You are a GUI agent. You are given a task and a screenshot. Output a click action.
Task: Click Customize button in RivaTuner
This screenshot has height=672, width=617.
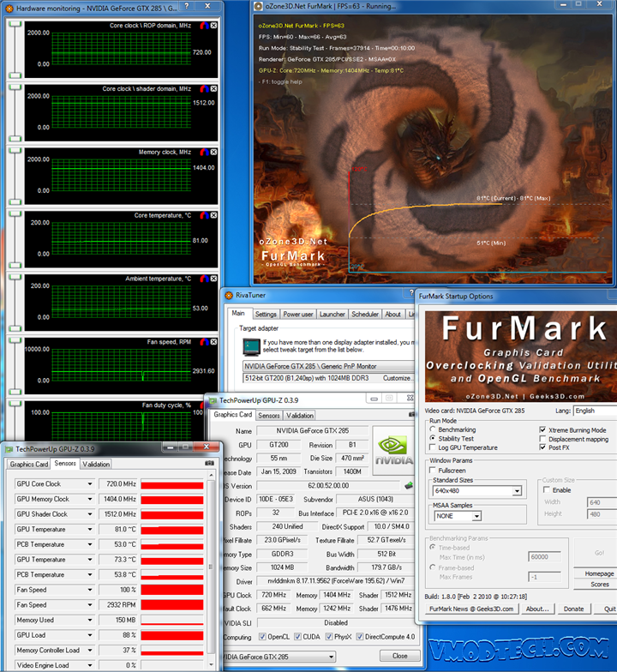pyautogui.click(x=397, y=378)
